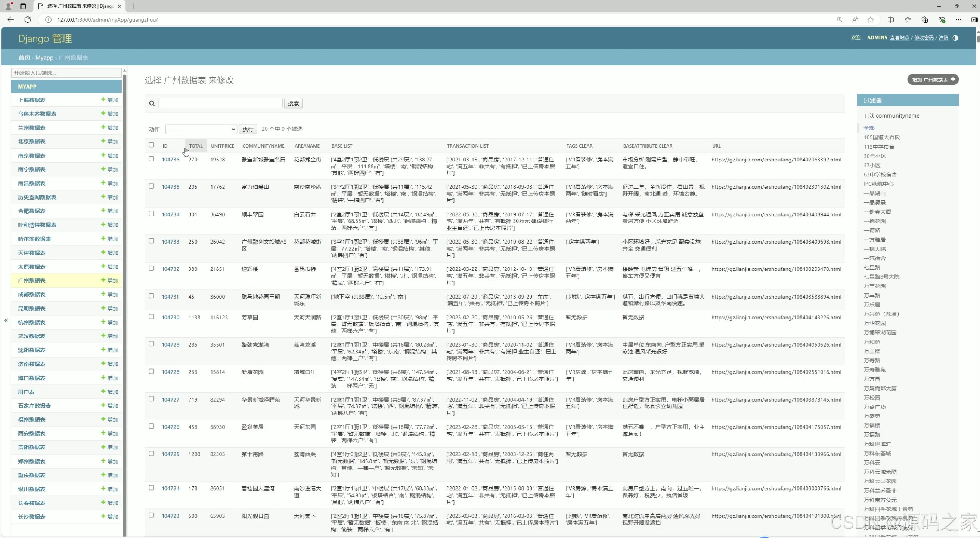Close the Django admin browser tab
The width and height of the screenshot is (980, 538).
(120, 6)
